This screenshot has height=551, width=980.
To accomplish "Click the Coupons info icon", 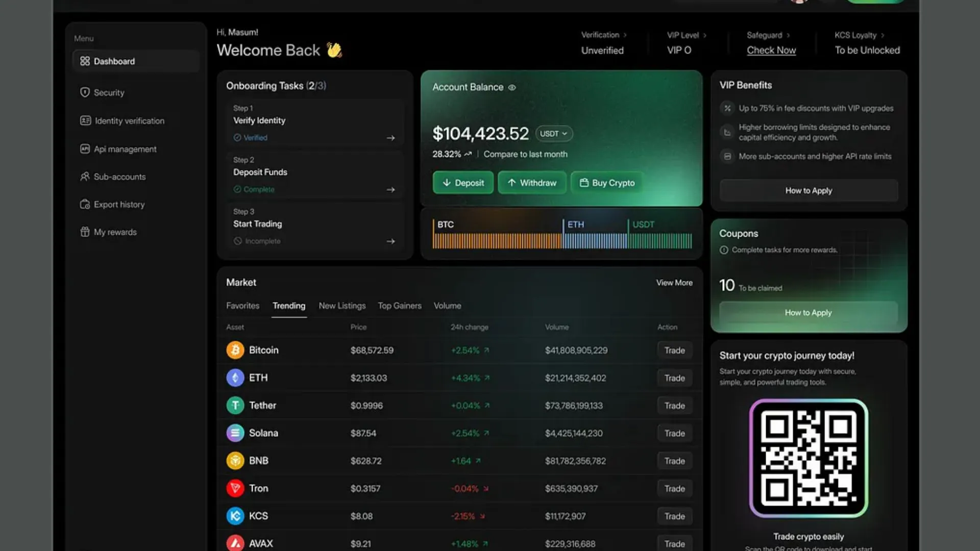I will point(724,250).
